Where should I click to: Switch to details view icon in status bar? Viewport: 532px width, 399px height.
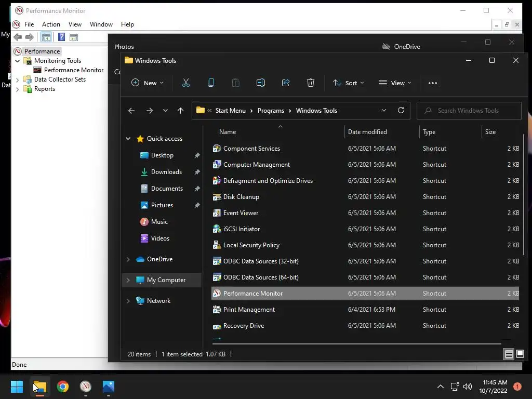coord(509,354)
